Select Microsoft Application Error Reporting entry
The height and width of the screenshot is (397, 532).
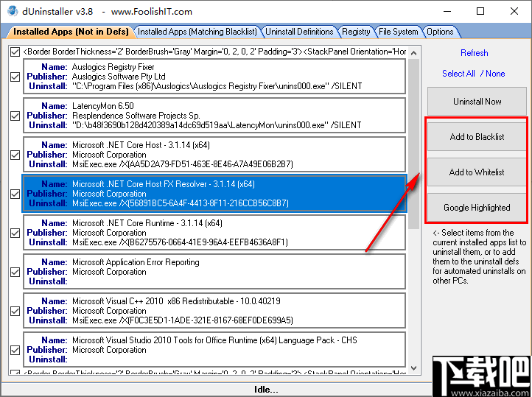(214, 272)
